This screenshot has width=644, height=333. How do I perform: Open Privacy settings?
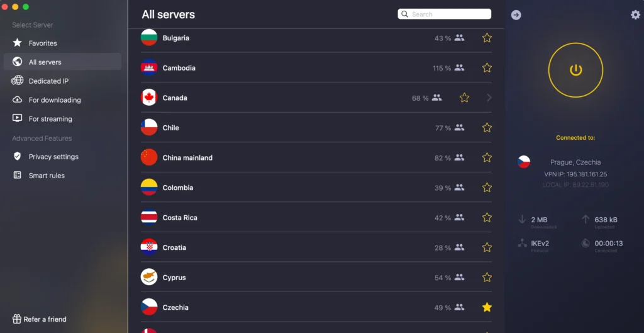point(53,157)
